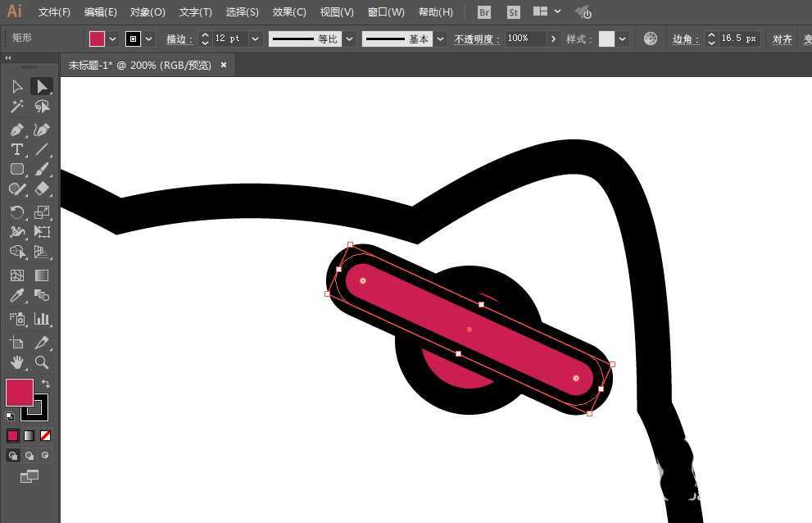Select the Rotate tool
The width and height of the screenshot is (812, 523).
[x=18, y=211]
